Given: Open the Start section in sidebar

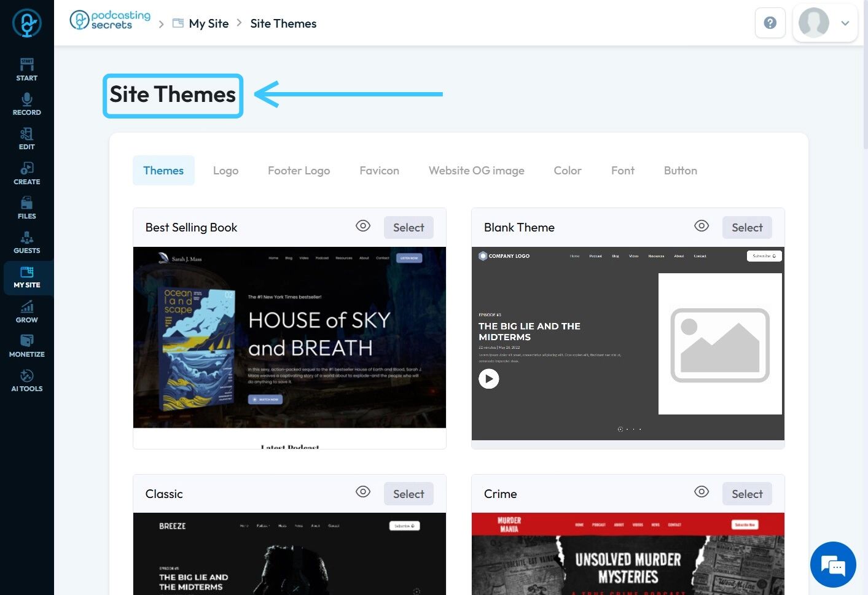Looking at the screenshot, I should tap(27, 69).
